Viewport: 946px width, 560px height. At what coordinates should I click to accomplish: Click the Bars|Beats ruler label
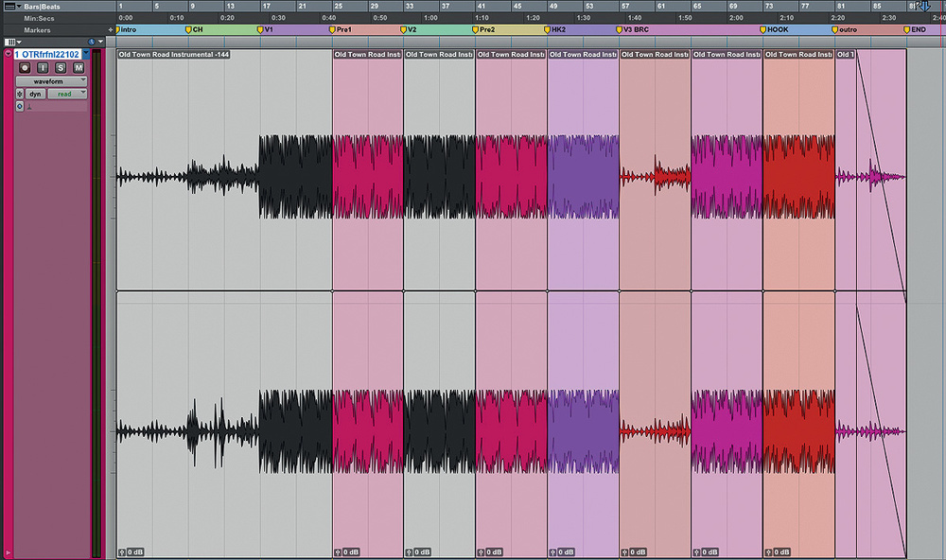44,7
